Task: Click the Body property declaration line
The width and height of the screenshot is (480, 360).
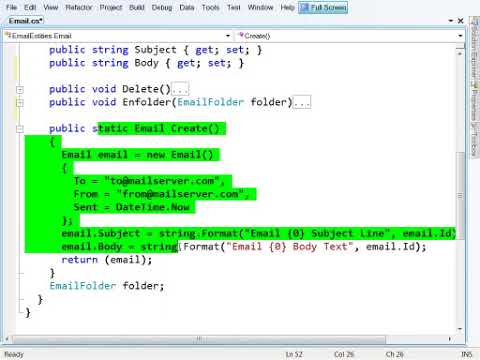Action: point(147,63)
